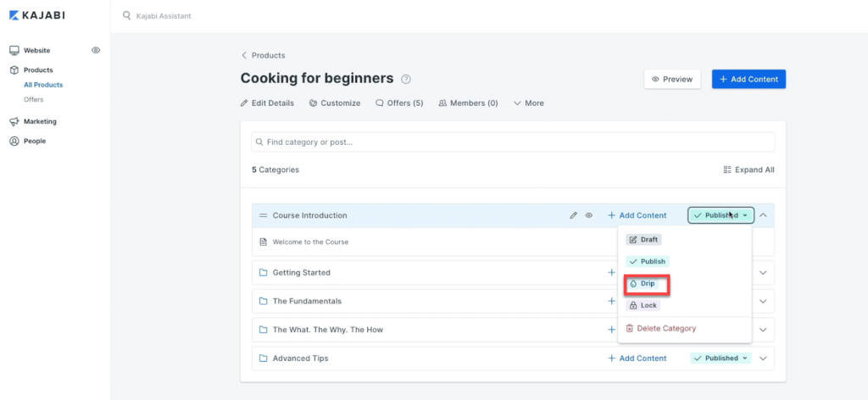Open the Edit Details tab
Viewport: 868px width, 400px height.
pos(267,103)
